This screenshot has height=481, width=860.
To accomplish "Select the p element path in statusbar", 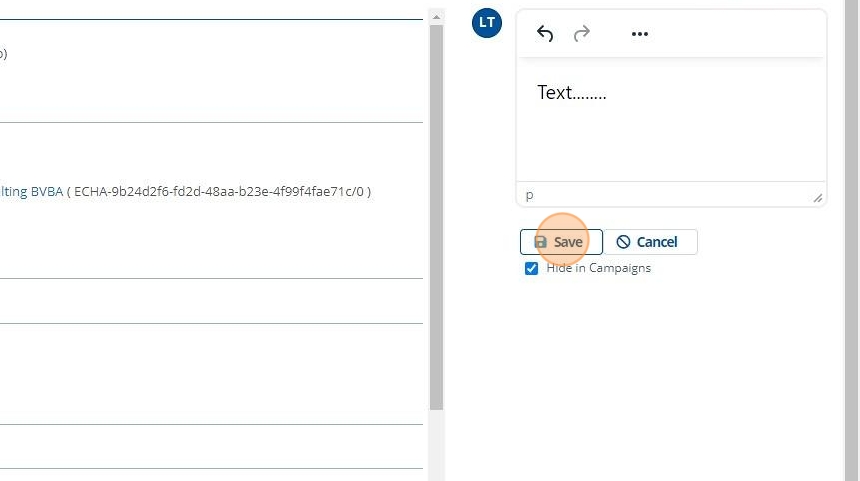I will (x=530, y=195).
